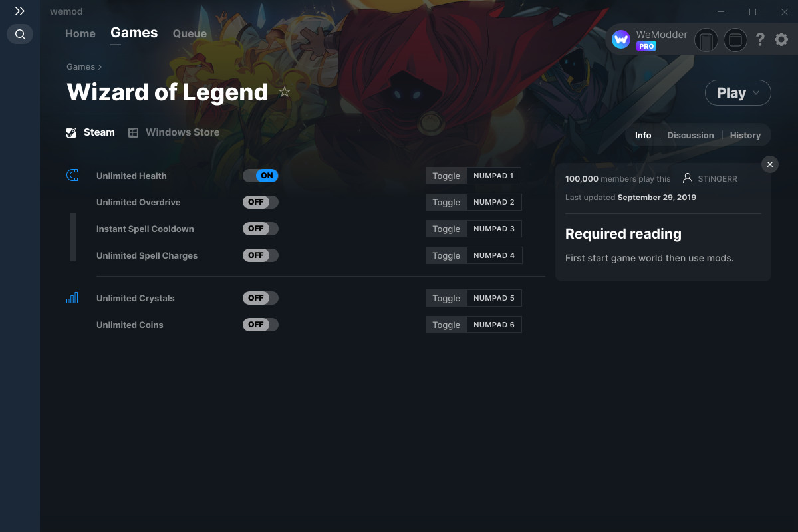Change NUMPAD 5 hotkey for Unlimited Crystals
Image resolution: width=798 pixels, height=532 pixels.
pos(494,298)
